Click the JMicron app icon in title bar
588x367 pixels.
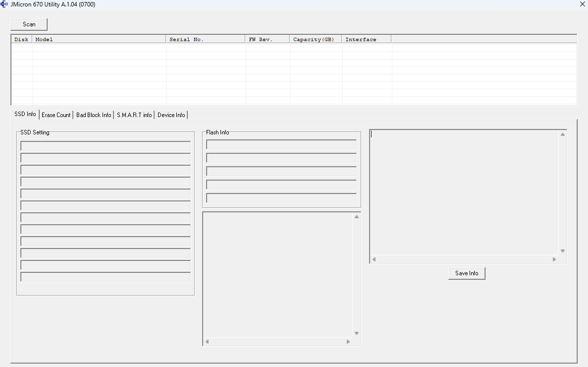pyautogui.click(x=4, y=4)
